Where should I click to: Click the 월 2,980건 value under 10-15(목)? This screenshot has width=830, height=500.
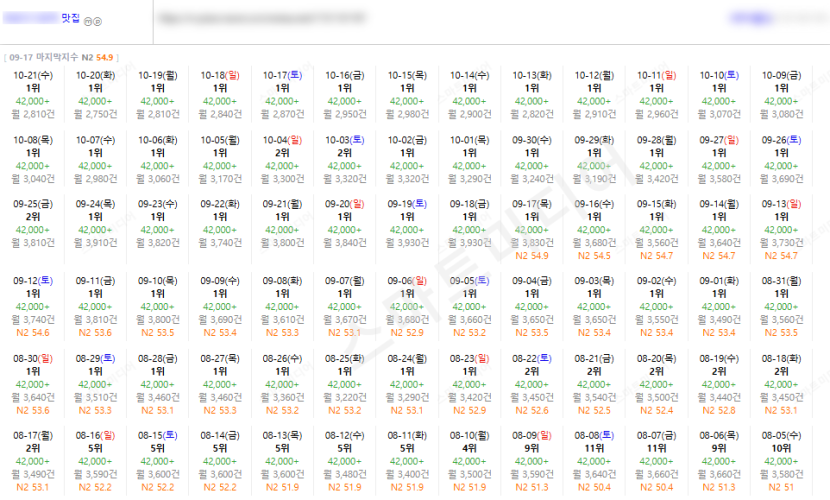407,114
